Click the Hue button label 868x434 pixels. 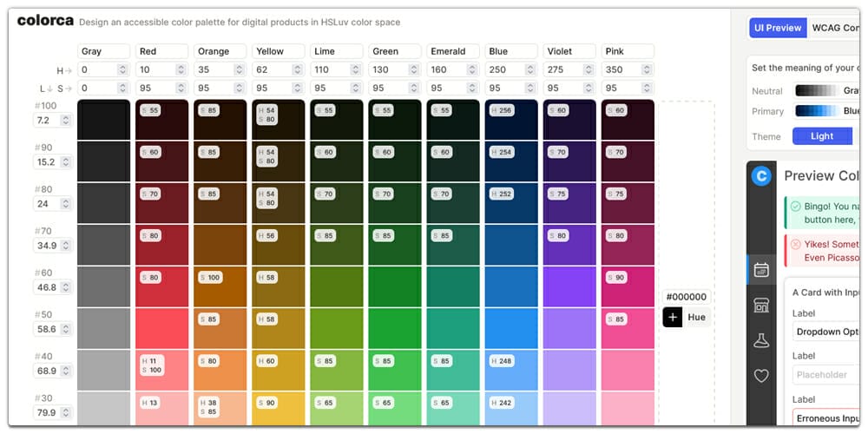click(x=696, y=318)
